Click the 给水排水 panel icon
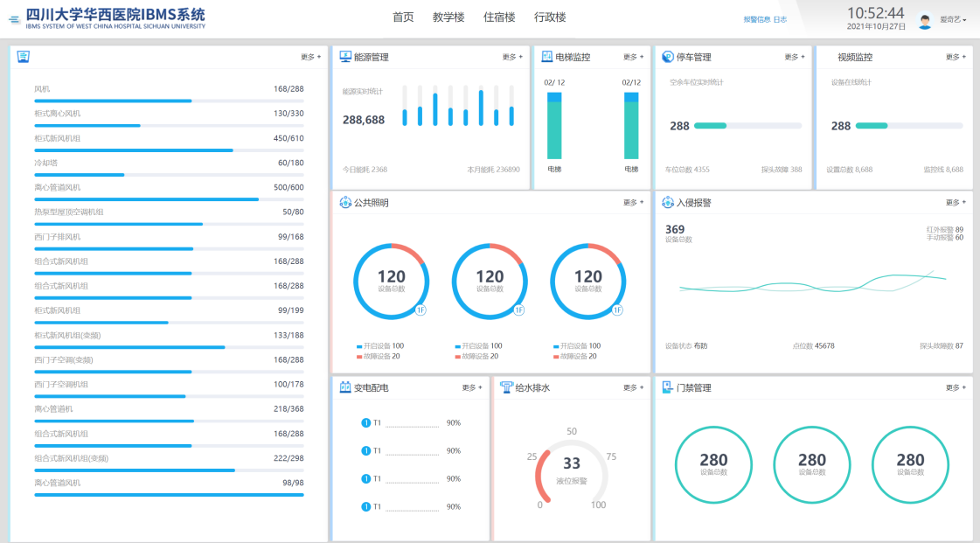 tap(506, 387)
